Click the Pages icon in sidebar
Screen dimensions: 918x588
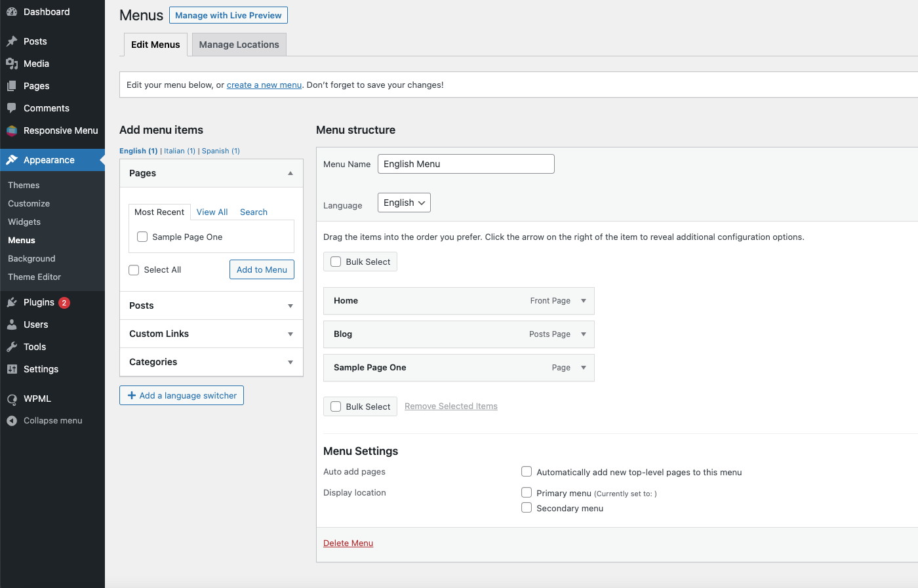(x=12, y=86)
